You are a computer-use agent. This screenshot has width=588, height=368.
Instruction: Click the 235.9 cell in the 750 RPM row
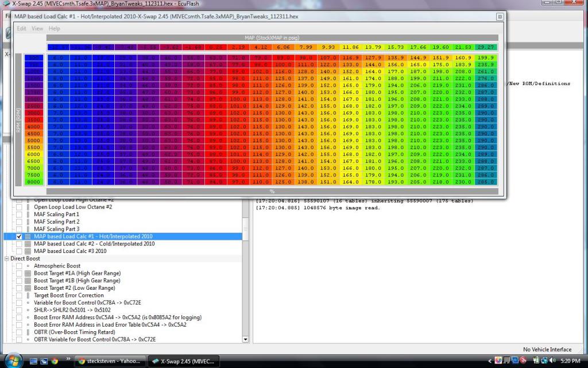coord(486,65)
